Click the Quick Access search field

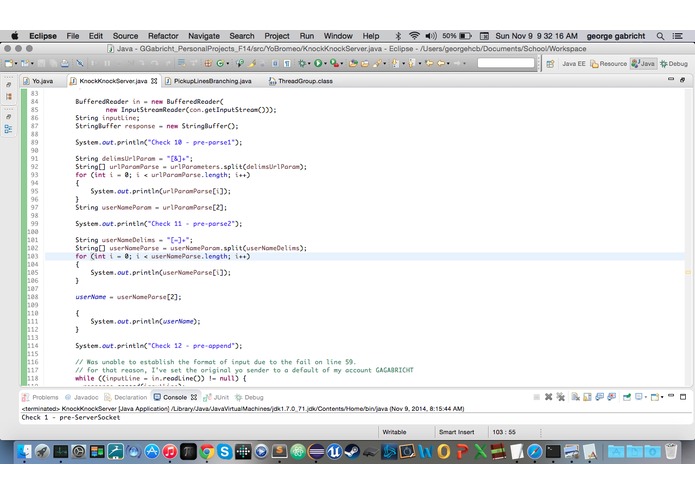click(506, 63)
